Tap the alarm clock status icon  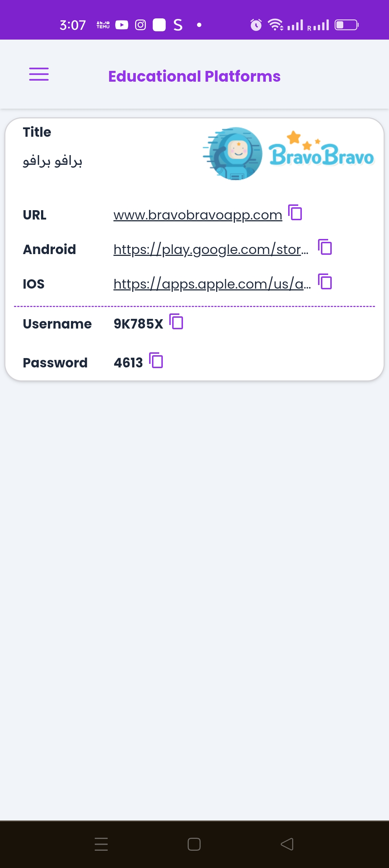point(256,25)
